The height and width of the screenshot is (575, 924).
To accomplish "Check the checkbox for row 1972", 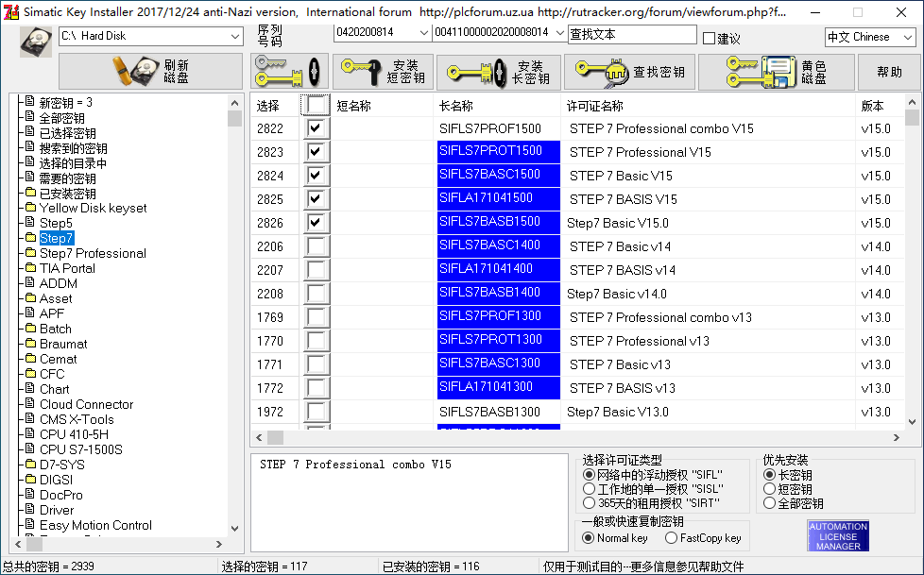I will (x=316, y=412).
